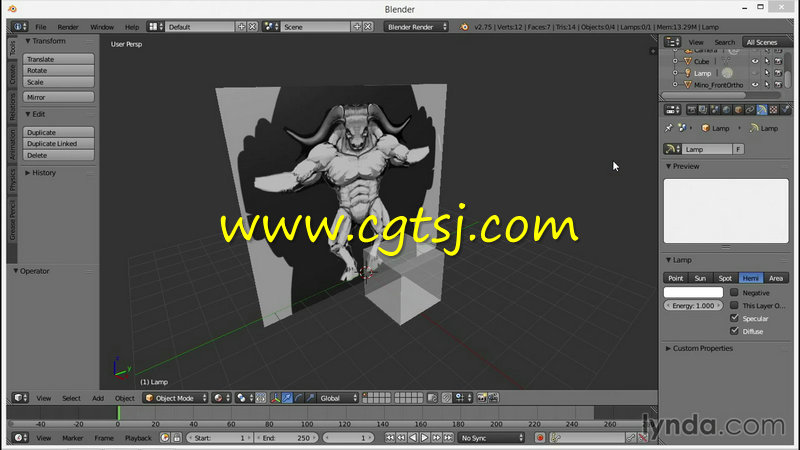Open the Add menu in 3D view header

pos(98,398)
